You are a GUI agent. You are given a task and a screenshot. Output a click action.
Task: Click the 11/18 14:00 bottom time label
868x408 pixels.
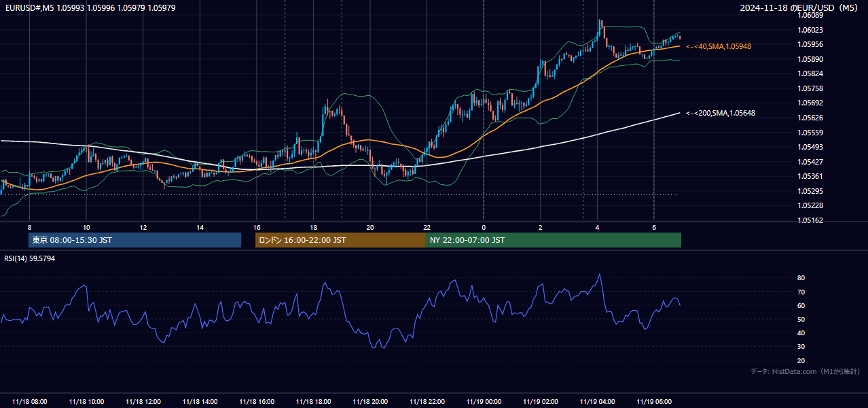(200, 402)
